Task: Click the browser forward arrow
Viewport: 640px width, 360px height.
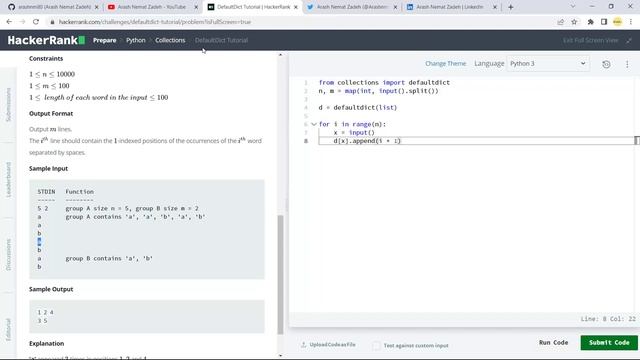Action: point(22,22)
